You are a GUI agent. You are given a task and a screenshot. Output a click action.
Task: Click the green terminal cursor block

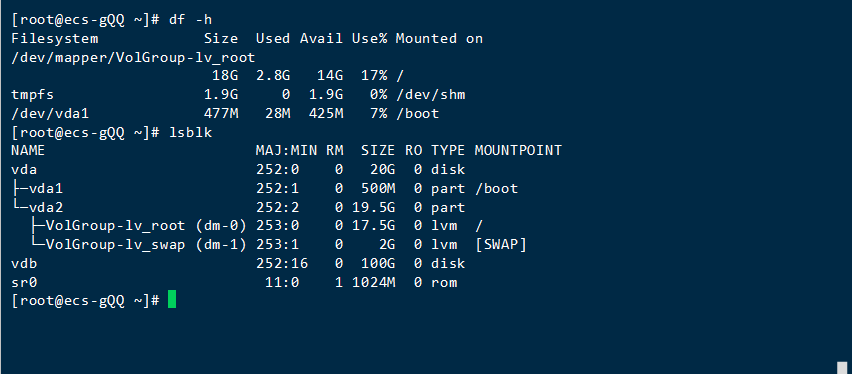(x=172, y=300)
